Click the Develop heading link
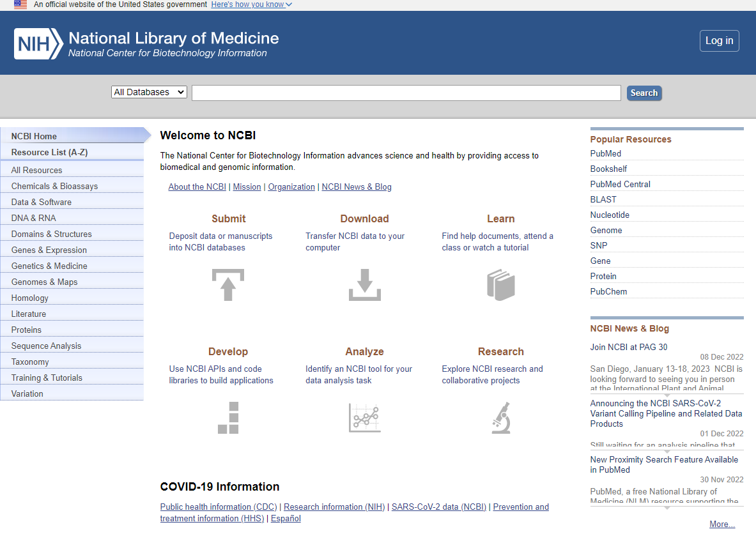The image size is (756, 543). coord(228,351)
